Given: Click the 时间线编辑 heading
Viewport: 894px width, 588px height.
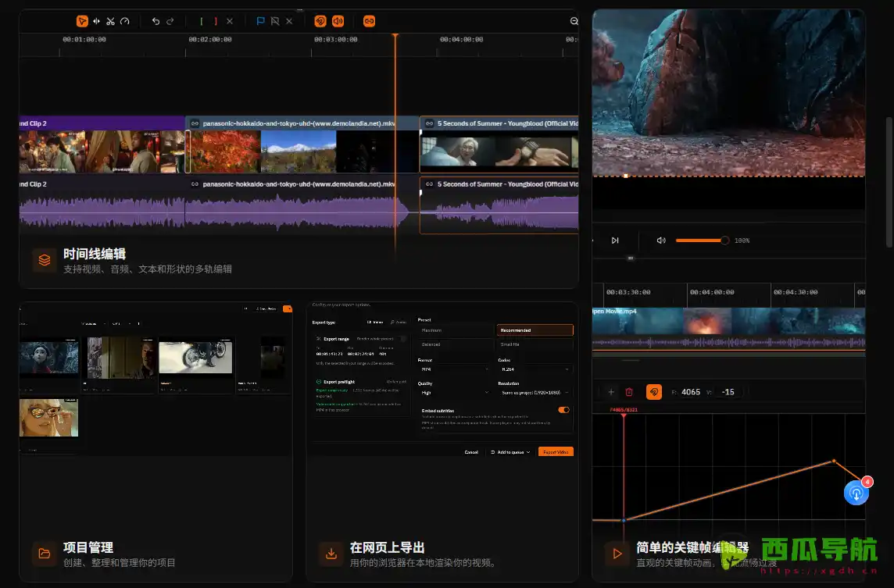Looking at the screenshot, I should pyautogui.click(x=95, y=254).
